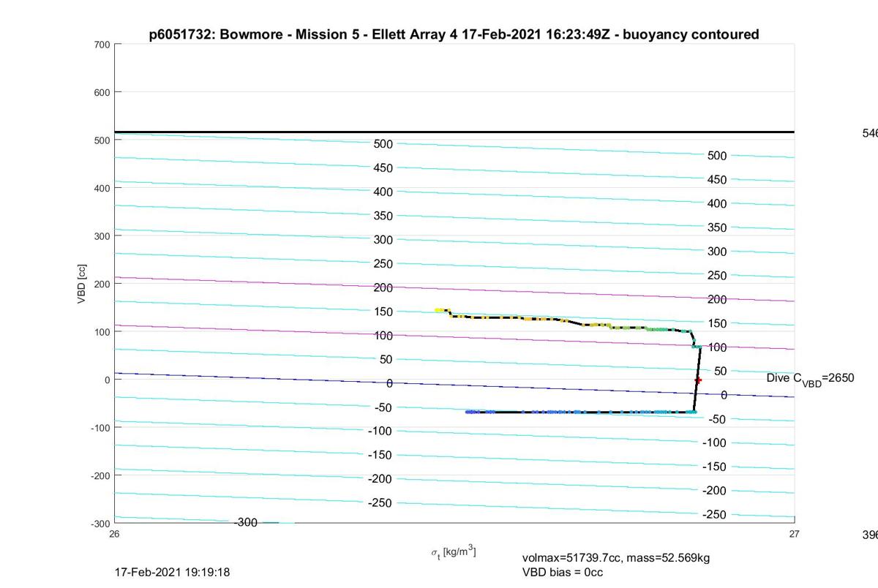The height and width of the screenshot is (588, 878).
Task: Click the 'Dive C_VBD=2650' annotation
Action: point(810,379)
